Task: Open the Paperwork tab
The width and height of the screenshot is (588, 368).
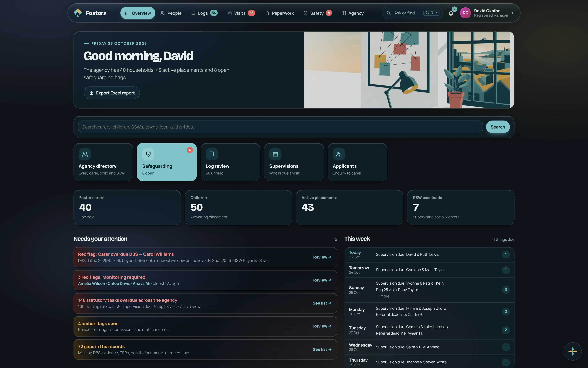Action: click(279, 13)
